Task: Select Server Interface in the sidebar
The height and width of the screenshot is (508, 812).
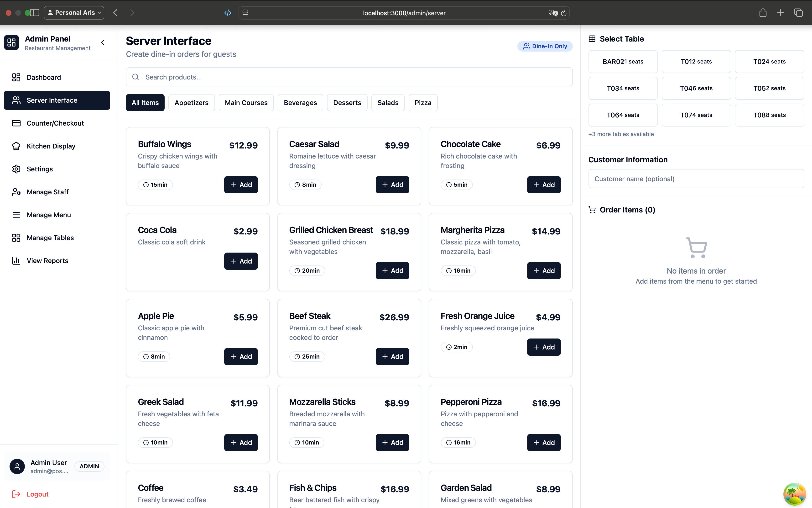Action: 57,100
